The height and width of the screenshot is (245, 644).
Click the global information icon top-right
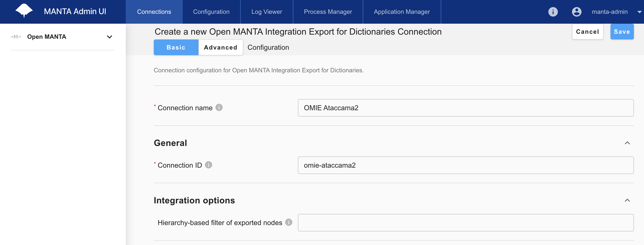553,12
